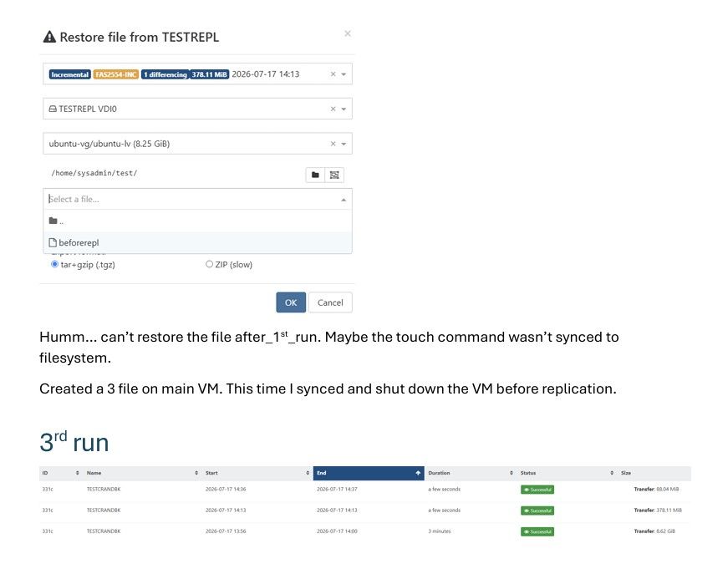Click the select-all icon beside folder button
This screenshot has width=728, height=579.
point(334,175)
